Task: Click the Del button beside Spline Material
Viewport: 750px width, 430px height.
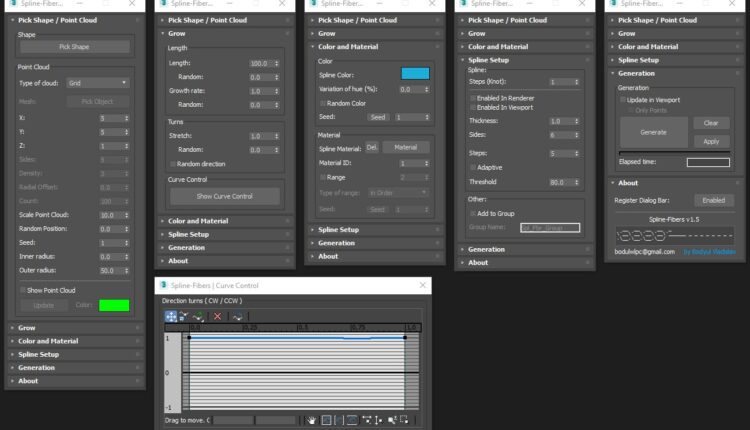Action: click(372, 148)
